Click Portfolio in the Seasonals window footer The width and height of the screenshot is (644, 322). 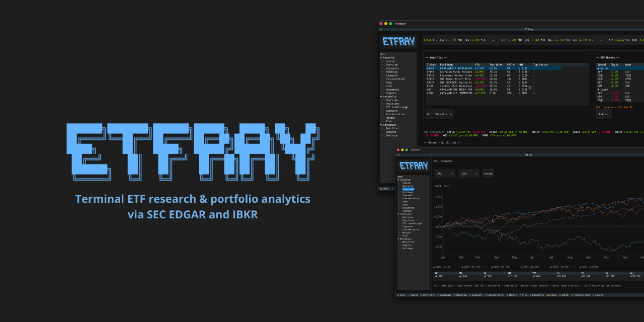[428, 295]
